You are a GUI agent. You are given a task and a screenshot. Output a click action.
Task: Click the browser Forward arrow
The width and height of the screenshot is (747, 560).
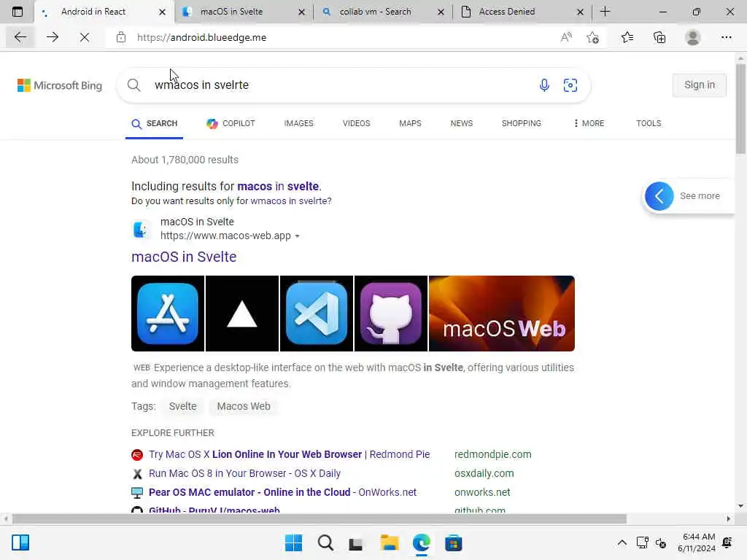click(x=53, y=37)
